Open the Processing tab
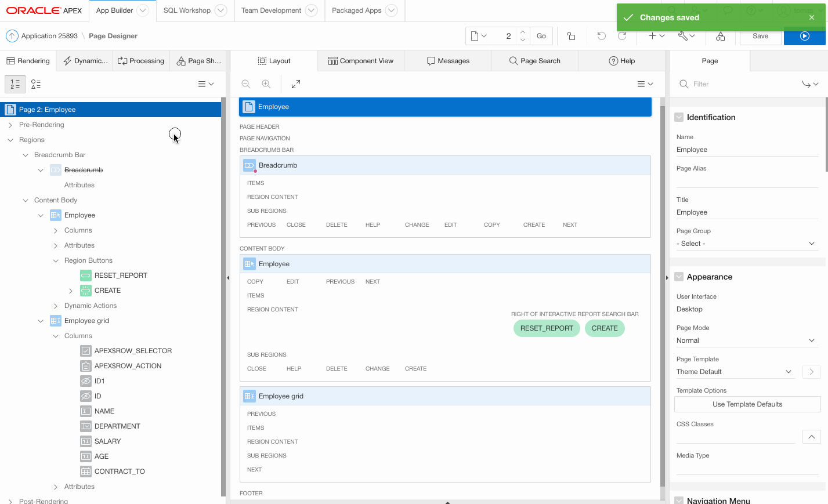828x504 pixels. point(141,61)
